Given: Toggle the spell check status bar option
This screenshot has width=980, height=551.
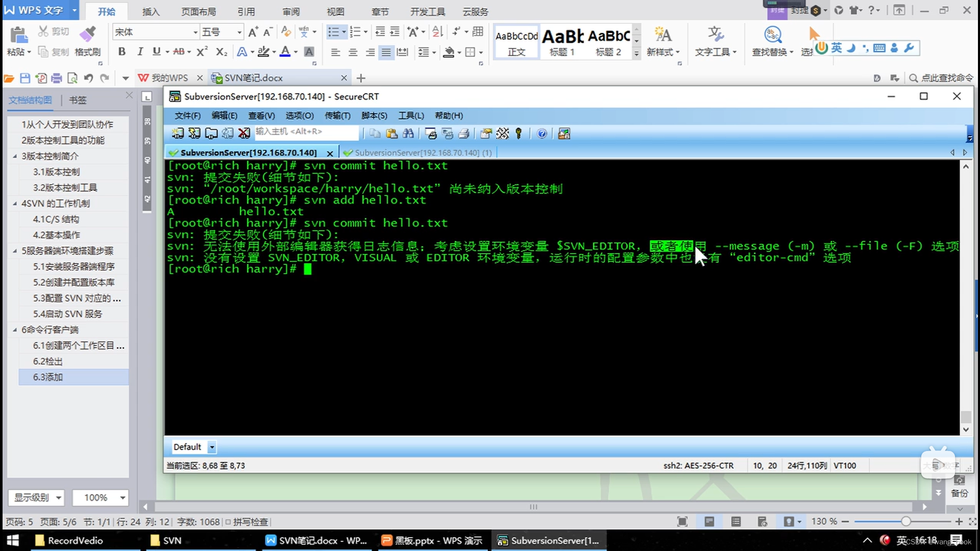Looking at the screenshot, I should [x=247, y=522].
